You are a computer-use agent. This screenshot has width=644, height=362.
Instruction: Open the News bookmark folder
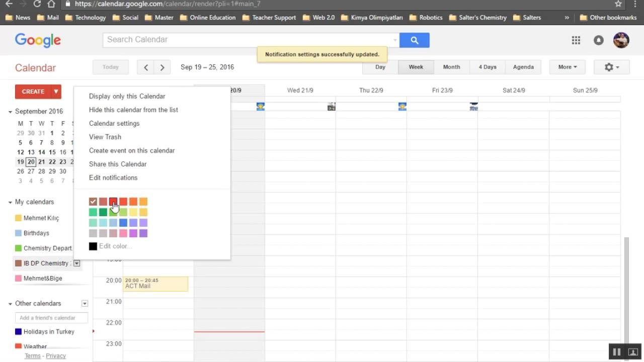pyautogui.click(x=18, y=18)
